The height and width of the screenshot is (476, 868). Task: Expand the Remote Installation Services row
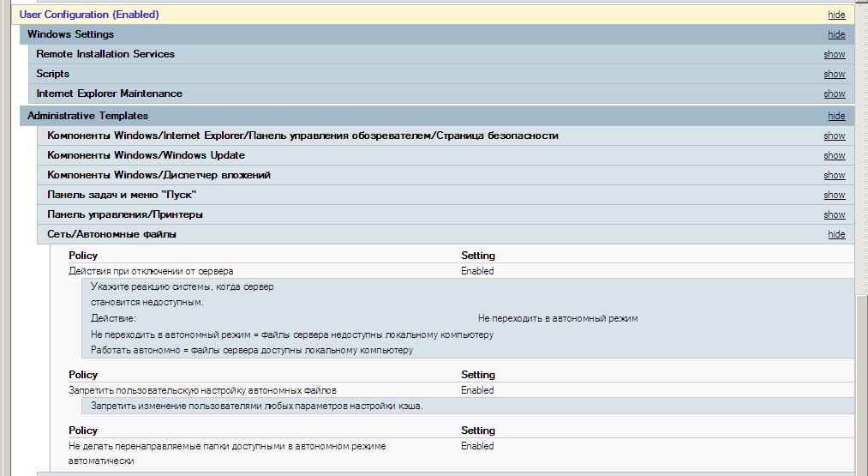[x=441, y=54]
